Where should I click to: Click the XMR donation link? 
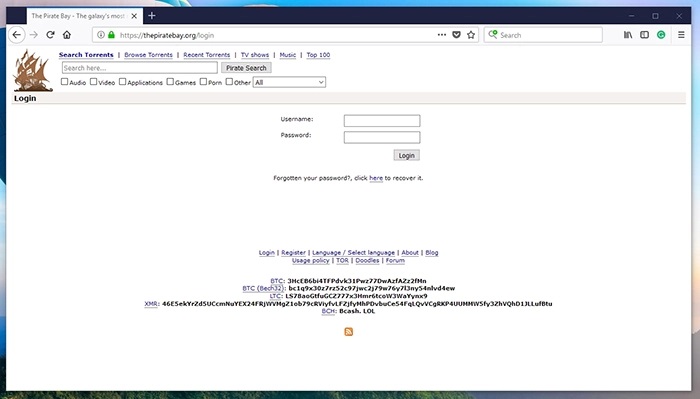151,304
